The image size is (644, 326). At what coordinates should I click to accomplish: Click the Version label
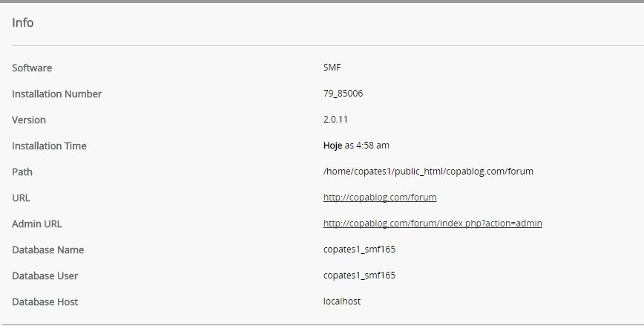point(29,120)
